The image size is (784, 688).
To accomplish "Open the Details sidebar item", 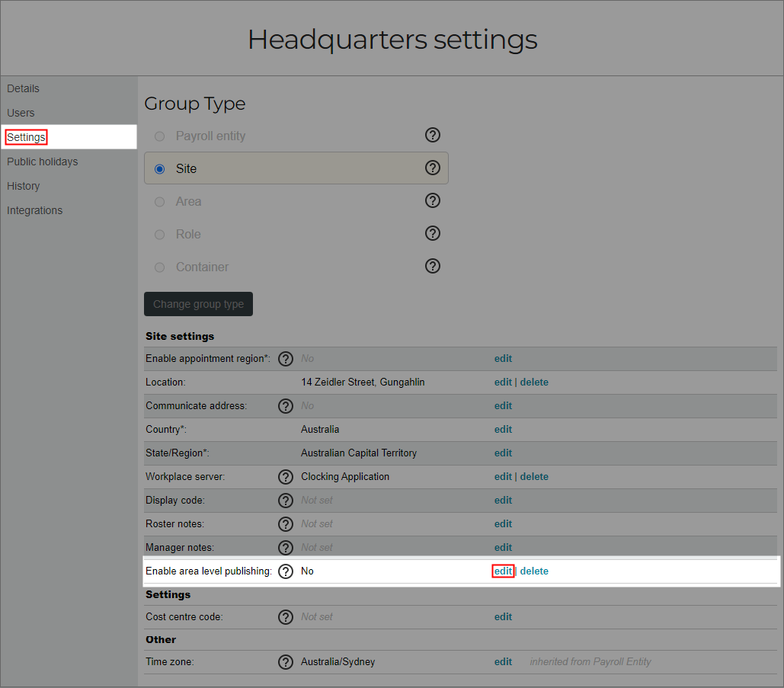I will click(23, 88).
